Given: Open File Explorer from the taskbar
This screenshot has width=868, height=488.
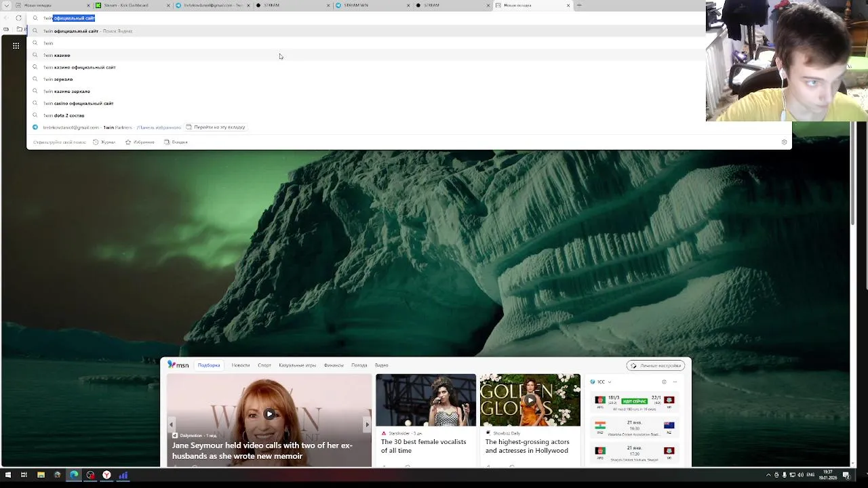Looking at the screenshot, I should (x=41, y=475).
